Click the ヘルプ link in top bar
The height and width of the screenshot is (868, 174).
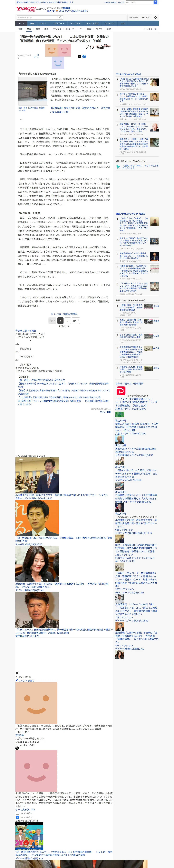pos(121,2)
